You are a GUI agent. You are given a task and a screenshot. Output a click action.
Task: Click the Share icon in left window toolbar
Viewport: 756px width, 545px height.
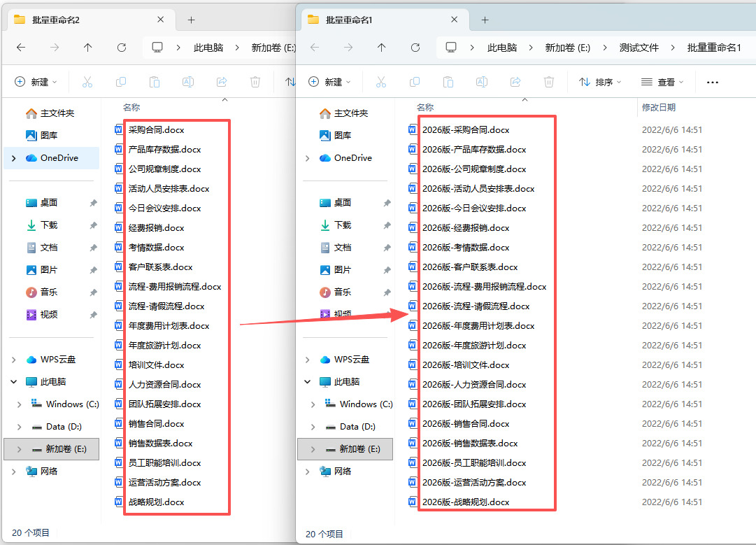222,82
